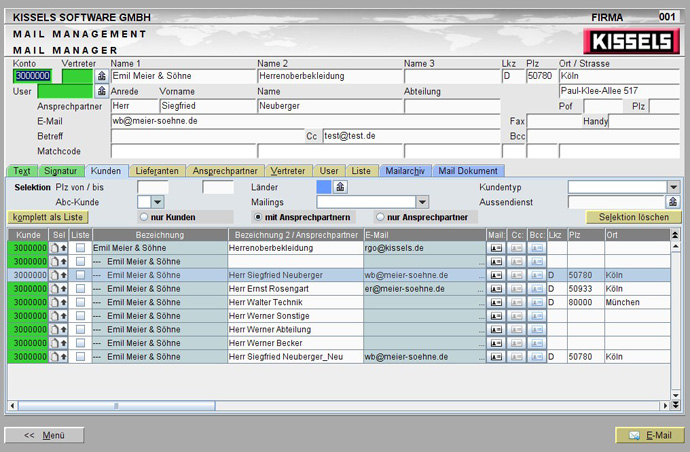Image resolution: width=690 pixels, height=452 pixels.
Task: Open the Mail Dokument tab
Action: (x=468, y=171)
